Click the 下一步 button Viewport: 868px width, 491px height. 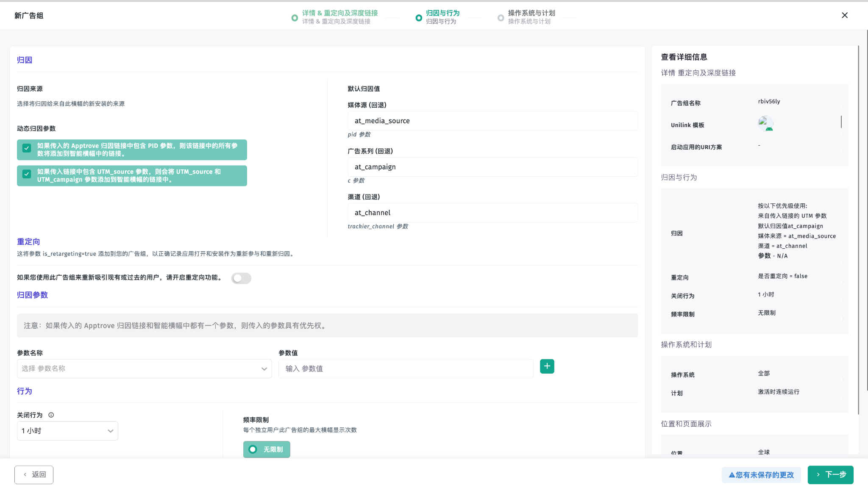[x=830, y=474]
